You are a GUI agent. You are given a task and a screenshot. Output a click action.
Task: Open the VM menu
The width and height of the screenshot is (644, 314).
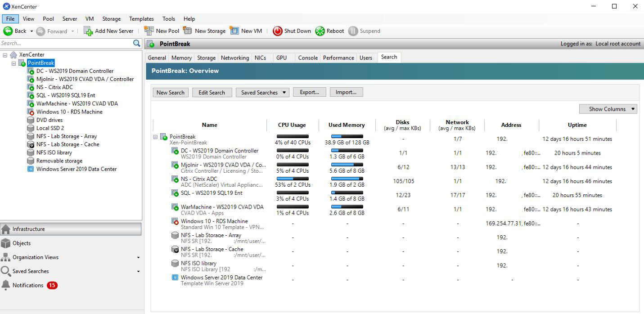coord(90,19)
